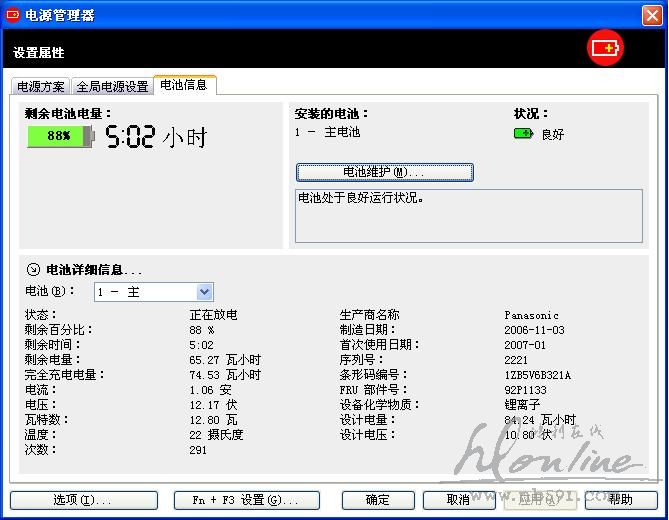Viewport: 669px width, 520px height.
Task: Select the 电池信息 tab
Action: click(184, 85)
